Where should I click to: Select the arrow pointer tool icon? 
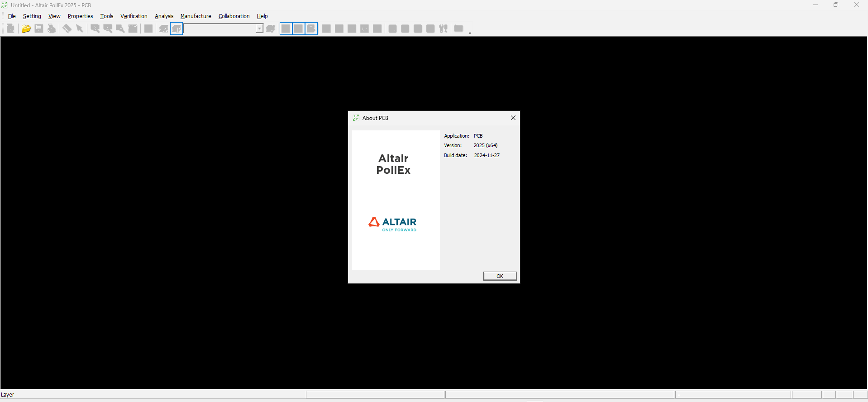pyautogui.click(x=80, y=29)
